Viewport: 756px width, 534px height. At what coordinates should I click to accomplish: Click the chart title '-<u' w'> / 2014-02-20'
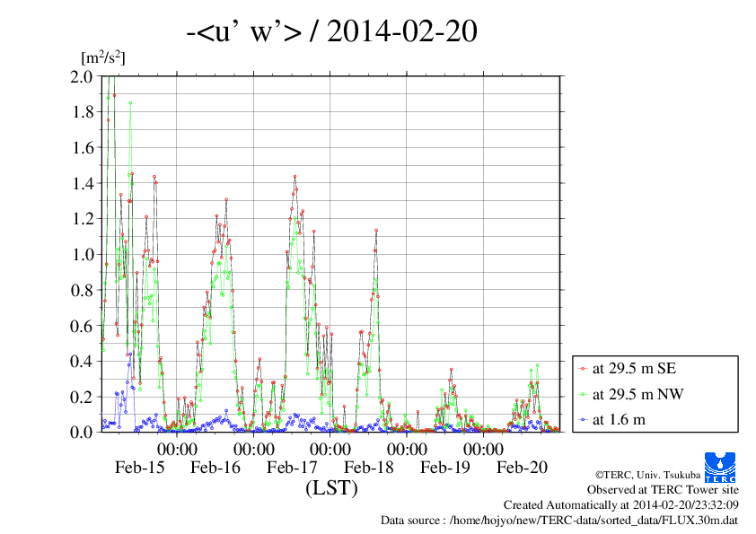coord(331,31)
